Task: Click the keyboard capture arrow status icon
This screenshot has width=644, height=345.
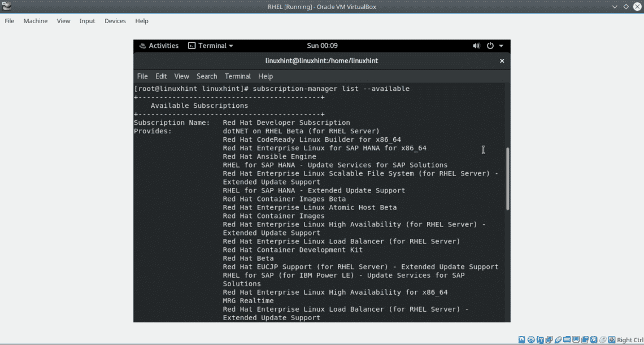Action: (x=612, y=340)
